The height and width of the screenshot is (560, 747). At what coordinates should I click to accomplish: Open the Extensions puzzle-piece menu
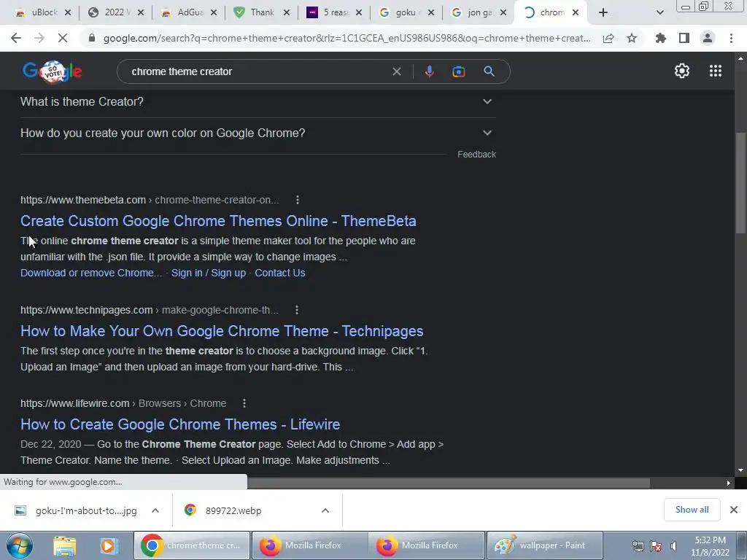coord(660,38)
